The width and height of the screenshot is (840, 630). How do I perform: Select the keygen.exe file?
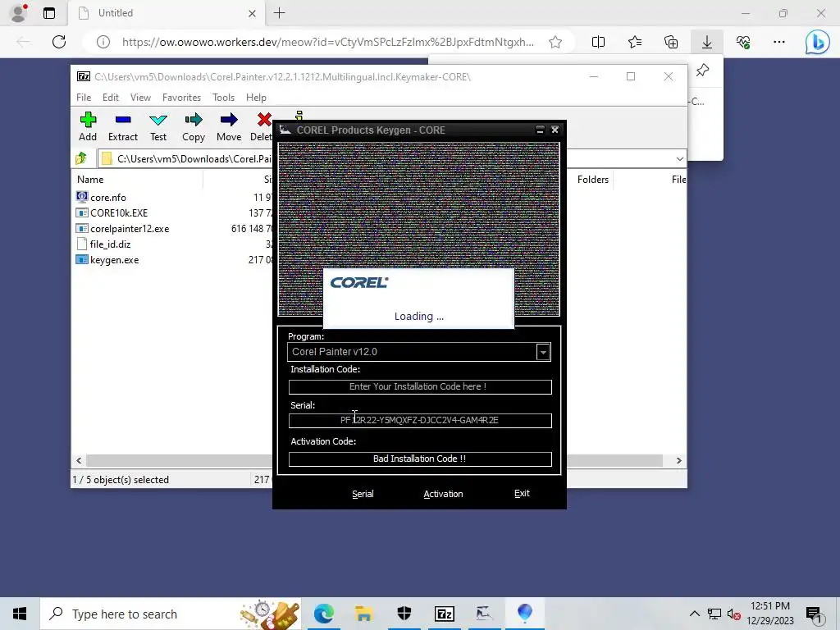click(114, 260)
